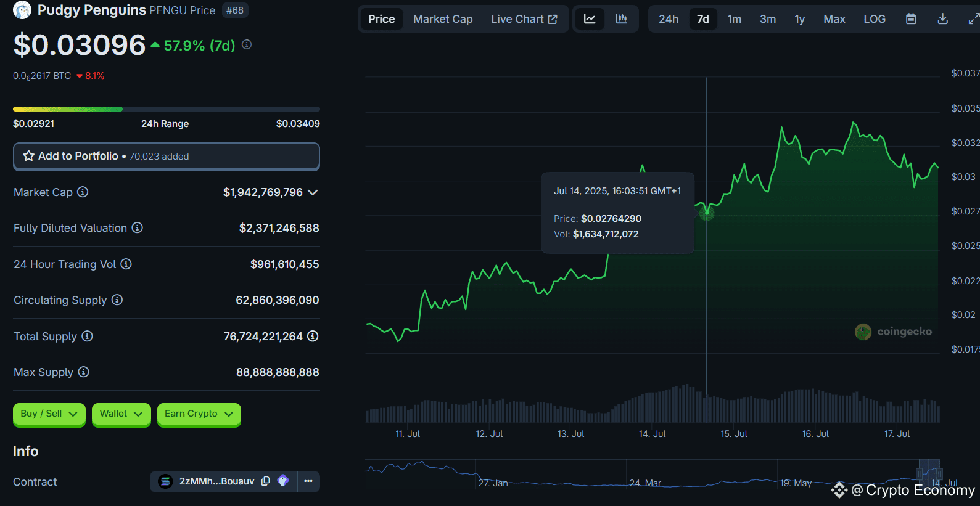Select 24h time range
The image size is (980, 506).
(x=669, y=19)
